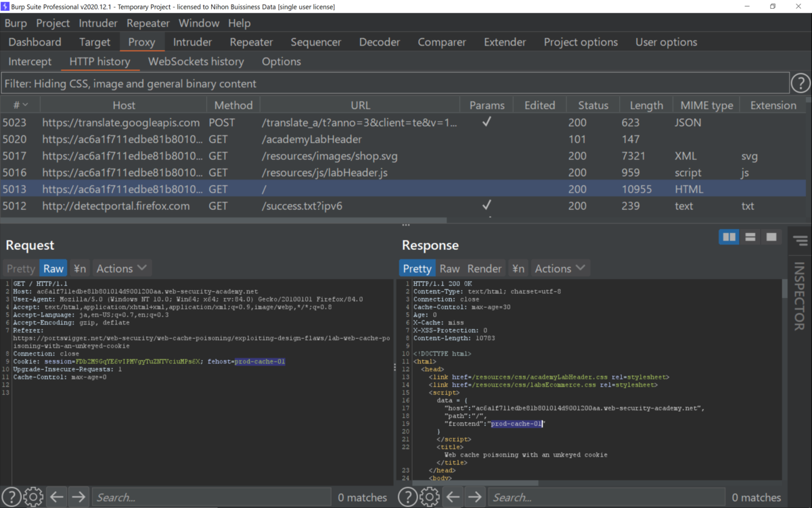Sort by the # column header
This screenshot has width=812, height=508.
pyautogui.click(x=20, y=105)
